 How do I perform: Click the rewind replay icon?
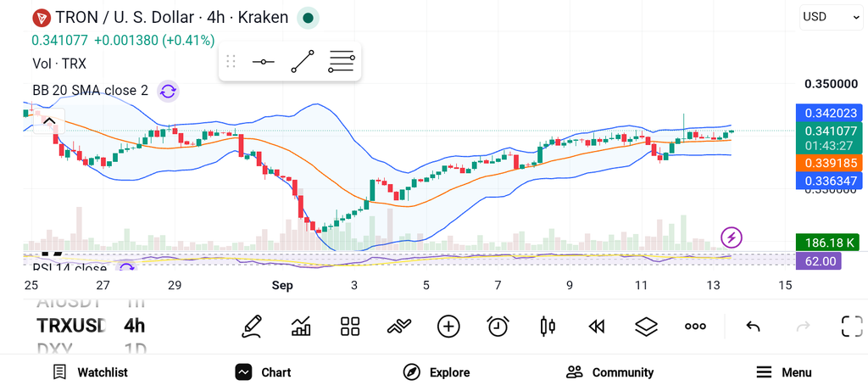pos(596,327)
